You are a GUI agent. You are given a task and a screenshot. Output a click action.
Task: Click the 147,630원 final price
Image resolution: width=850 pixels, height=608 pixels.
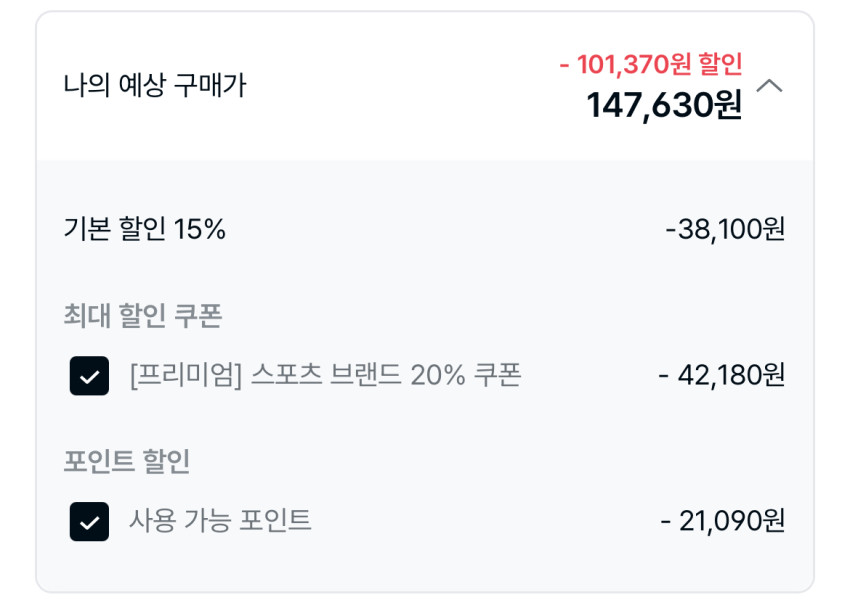tap(664, 105)
